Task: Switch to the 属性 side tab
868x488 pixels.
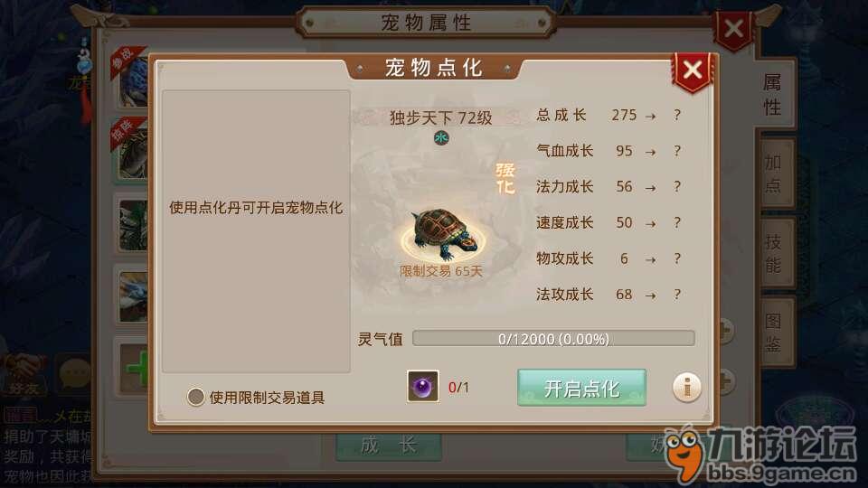Action: tap(773, 94)
